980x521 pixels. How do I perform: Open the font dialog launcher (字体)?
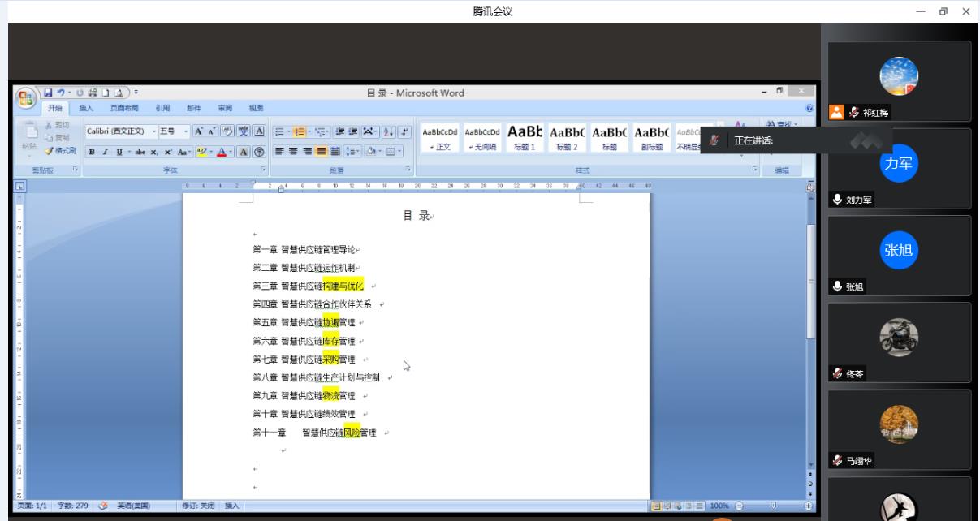click(x=263, y=170)
